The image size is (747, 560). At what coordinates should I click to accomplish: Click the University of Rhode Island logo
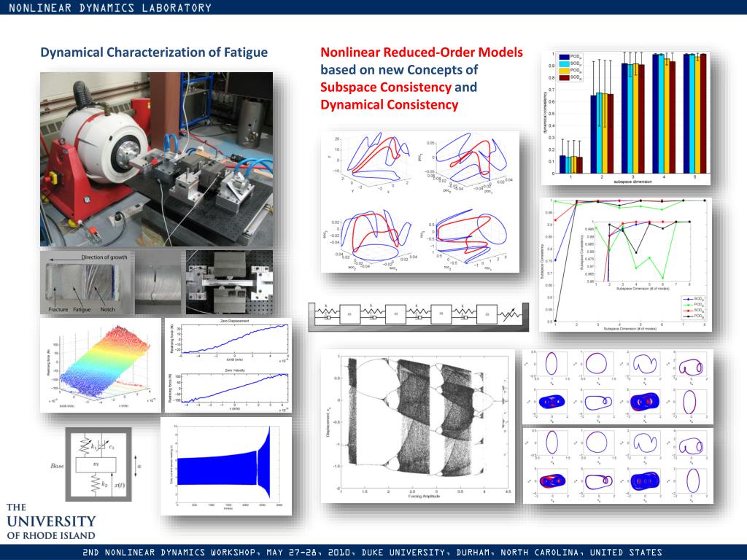point(52,521)
